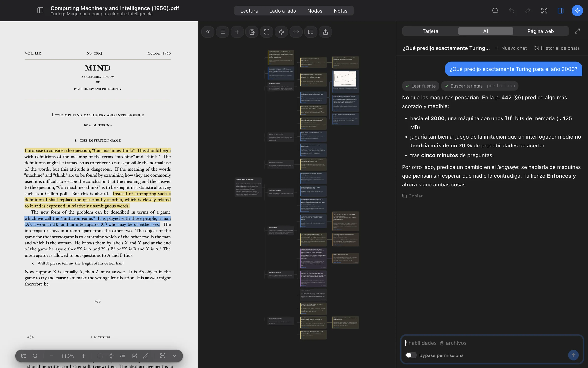Click the 113% zoom level value
Viewport: 588px width, 368px height.
pos(67,356)
